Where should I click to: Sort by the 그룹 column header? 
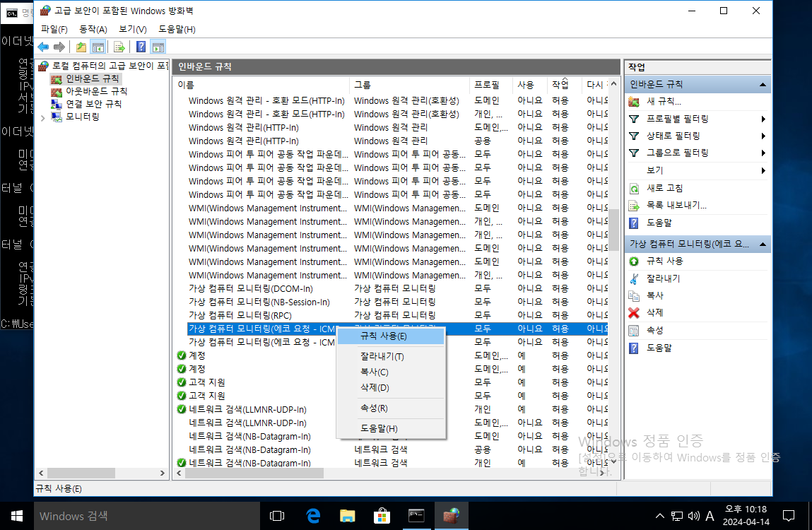(410, 85)
